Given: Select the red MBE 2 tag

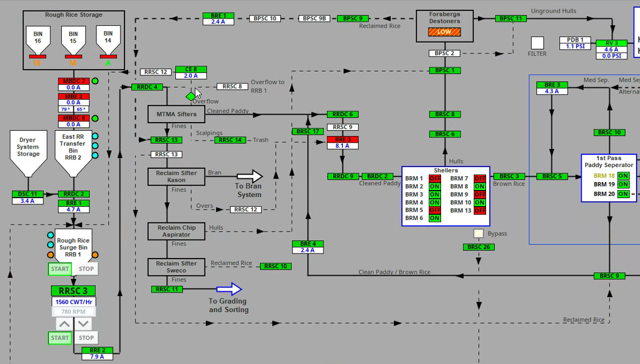Looking at the screenshot, I should 74,97.
